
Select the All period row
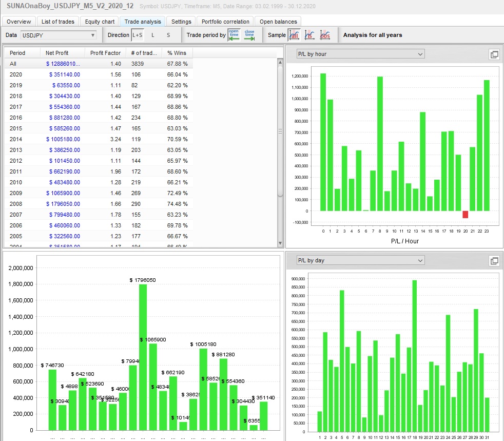coord(99,64)
